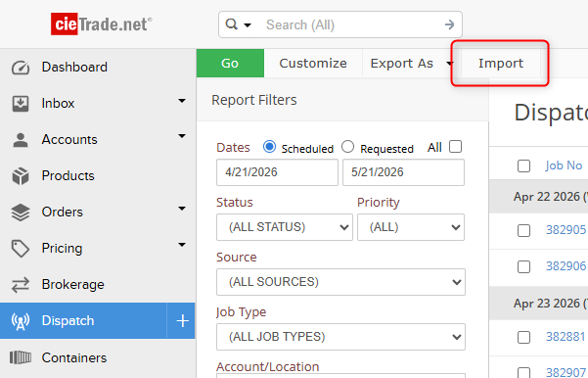Viewport: 588px width, 378px height.
Task: Open Products in the sidebar
Action: point(68,175)
